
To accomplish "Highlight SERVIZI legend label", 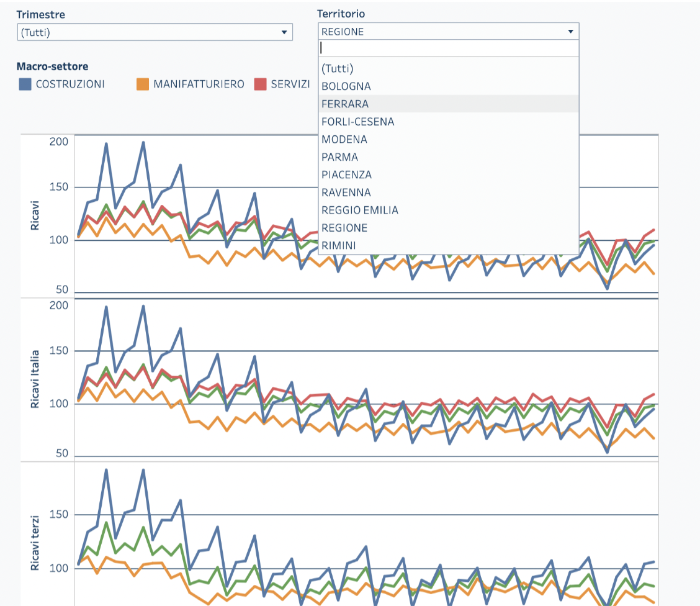I will pyautogui.click(x=290, y=84).
